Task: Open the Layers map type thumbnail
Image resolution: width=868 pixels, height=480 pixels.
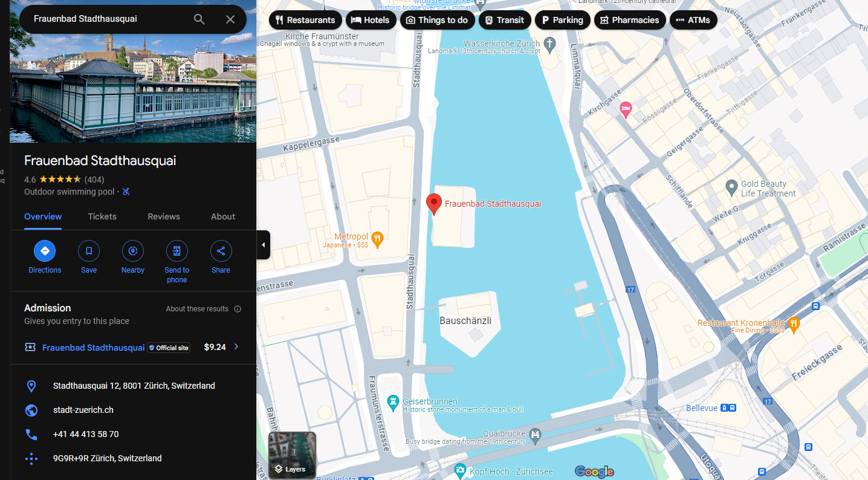Action: [x=292, y=455]
